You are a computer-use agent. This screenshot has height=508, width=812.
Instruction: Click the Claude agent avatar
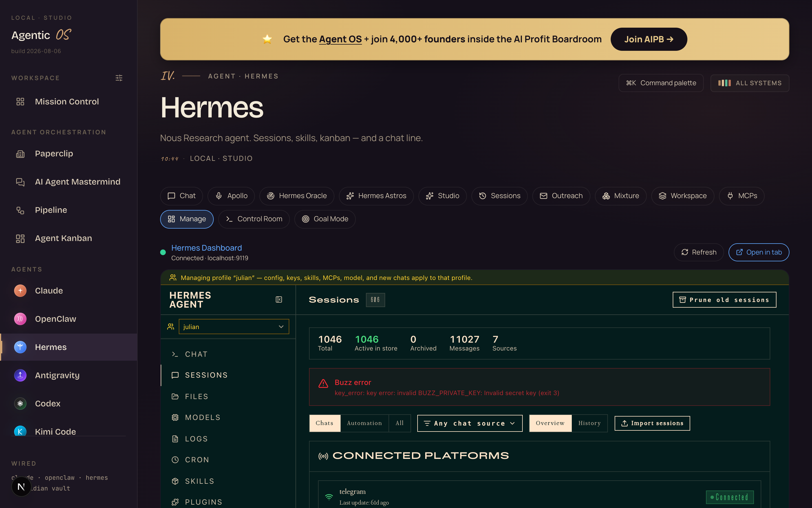click(x=20, y=291)
